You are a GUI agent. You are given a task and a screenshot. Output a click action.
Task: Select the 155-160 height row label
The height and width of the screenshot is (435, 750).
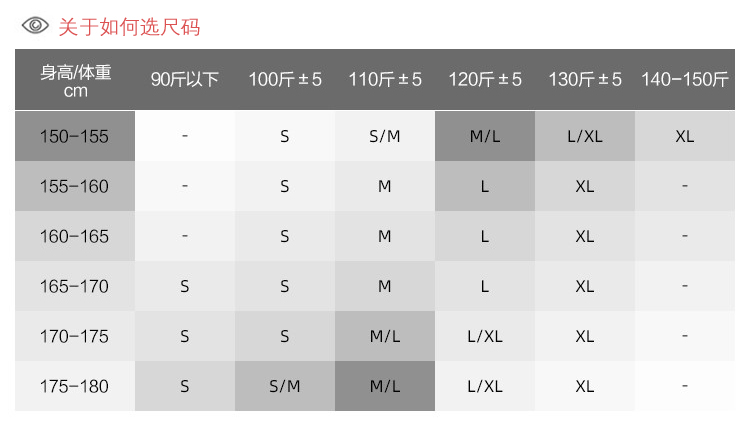(75, 186)
